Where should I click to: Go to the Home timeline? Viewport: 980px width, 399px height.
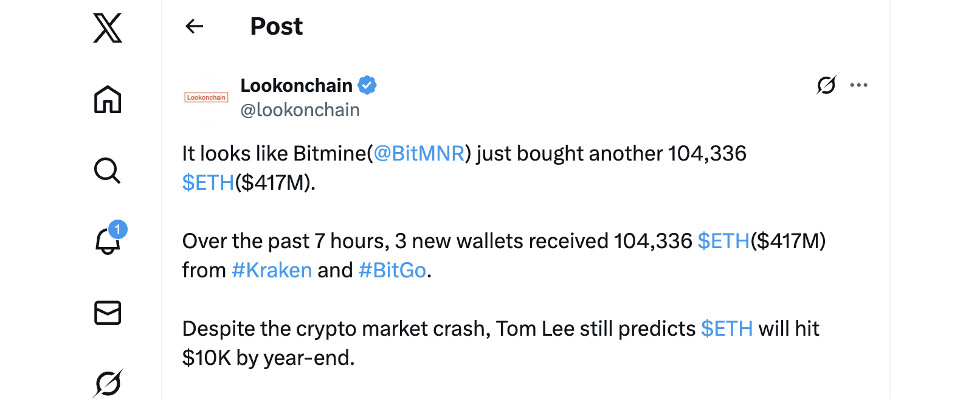(x=108, y=99)
